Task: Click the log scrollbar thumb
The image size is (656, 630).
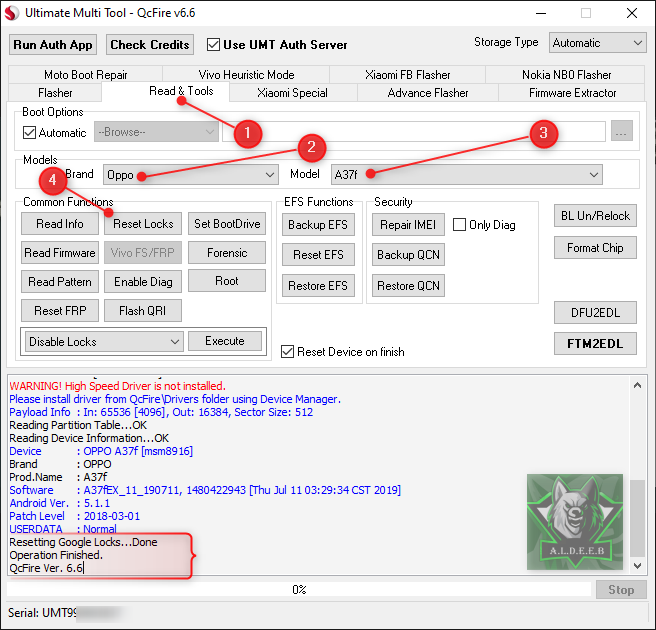Action: [x=637, y=518]
